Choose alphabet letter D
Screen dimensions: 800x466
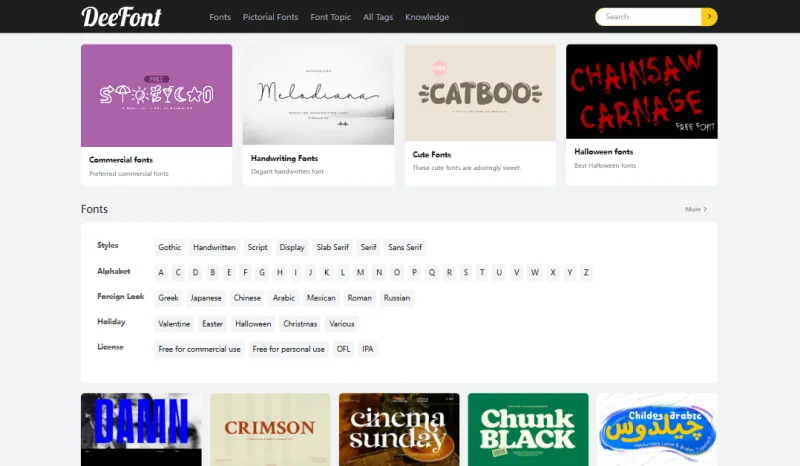(195, 273)
